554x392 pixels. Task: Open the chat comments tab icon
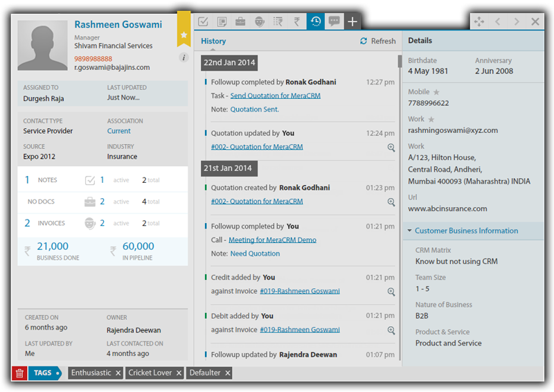(x=334, y=21)
